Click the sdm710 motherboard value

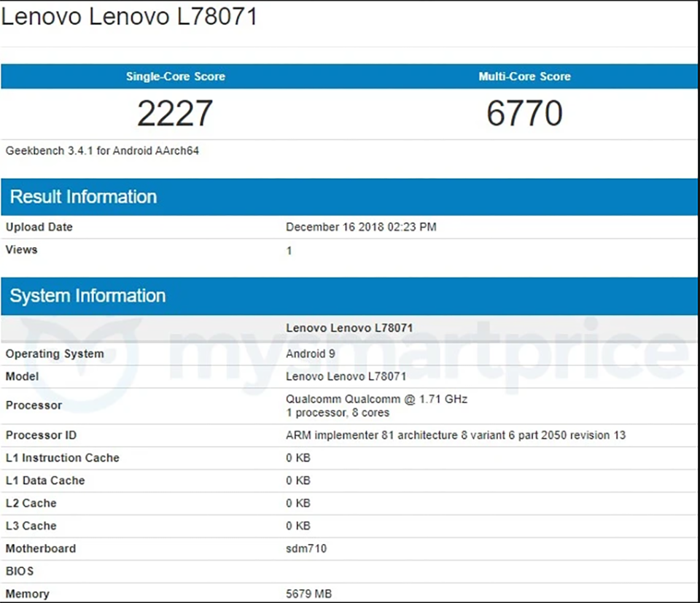(x=306, y=548)
